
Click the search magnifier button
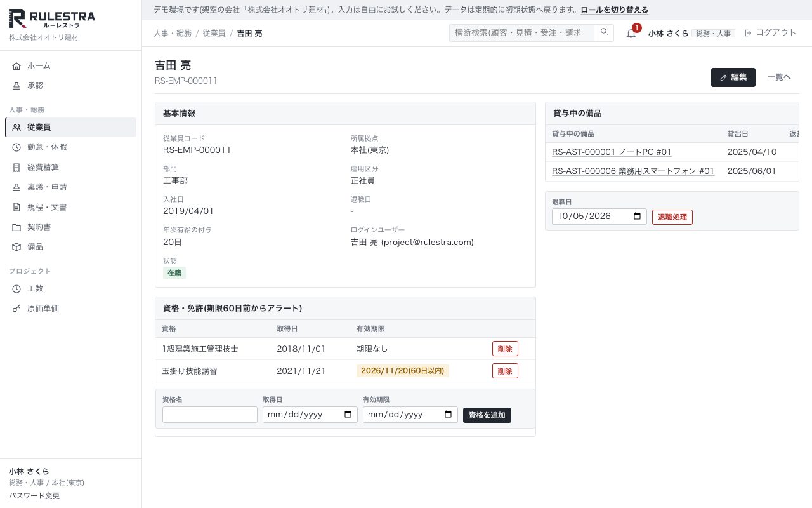pos(604,32)
